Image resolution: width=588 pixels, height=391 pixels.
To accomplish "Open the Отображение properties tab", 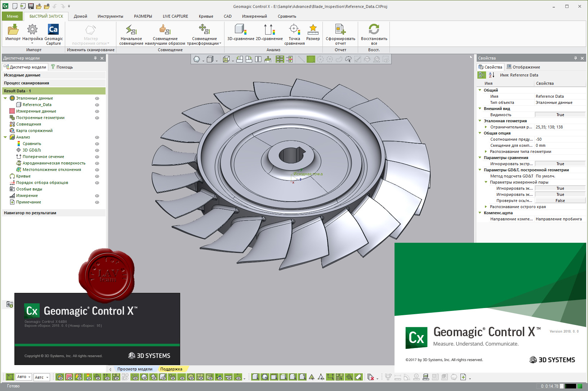I will (x=524, y=67).
